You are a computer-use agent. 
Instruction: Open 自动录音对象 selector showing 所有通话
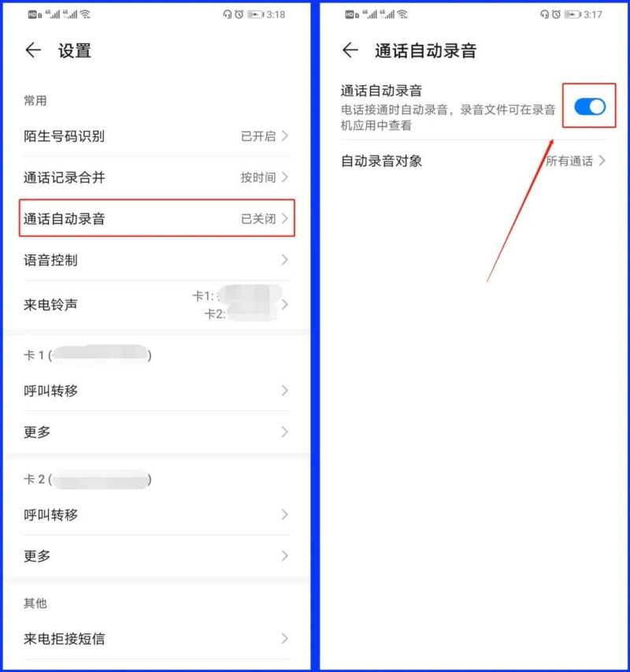click(x=473, y=162)
